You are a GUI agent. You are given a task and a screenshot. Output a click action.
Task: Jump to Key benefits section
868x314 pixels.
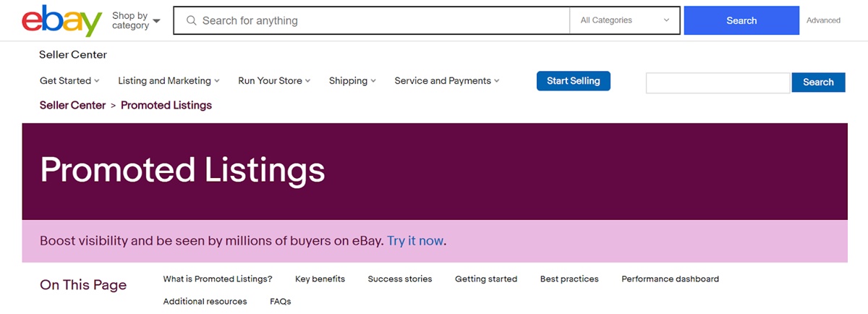(x=320, y=279)
